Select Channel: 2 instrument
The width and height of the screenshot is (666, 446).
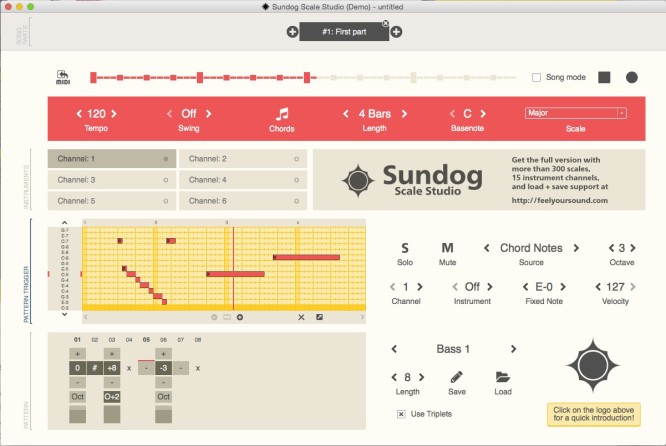[x=243, y=158]
